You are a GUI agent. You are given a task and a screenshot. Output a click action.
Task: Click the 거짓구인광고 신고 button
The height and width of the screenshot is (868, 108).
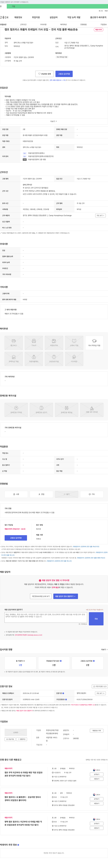(x=100, y=686)
